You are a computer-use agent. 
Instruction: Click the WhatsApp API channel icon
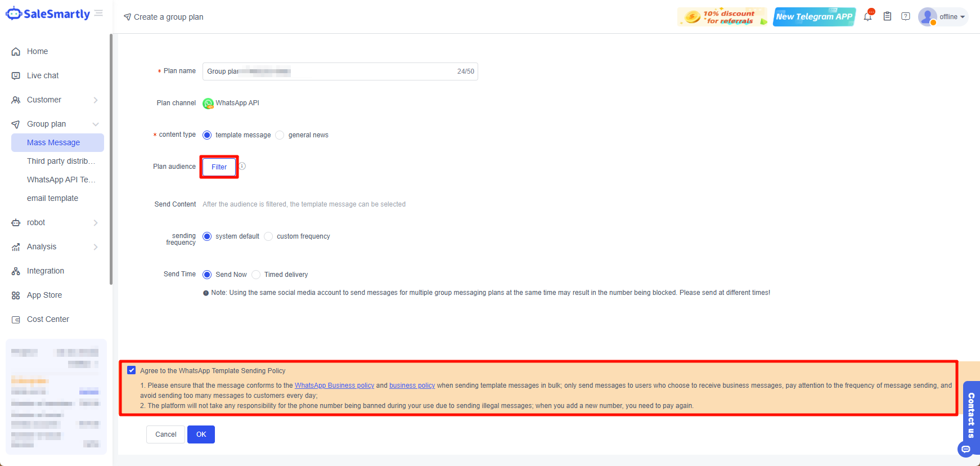click(208, 104)
